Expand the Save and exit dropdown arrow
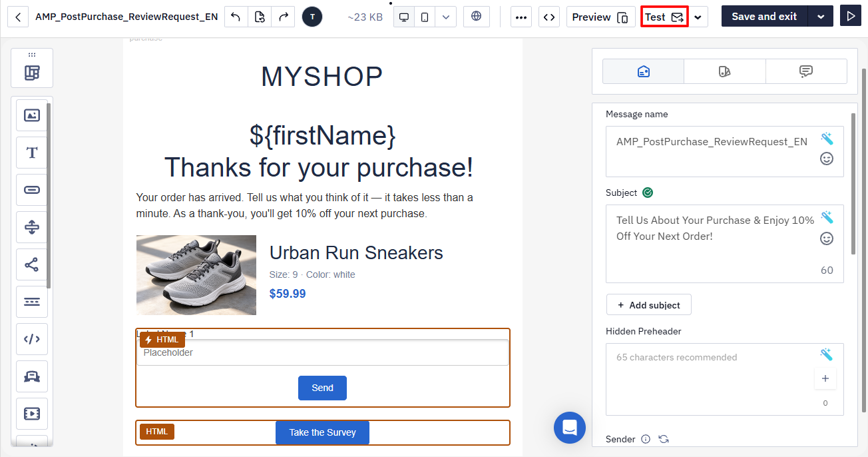868x457 pixels. click(821, 17)
